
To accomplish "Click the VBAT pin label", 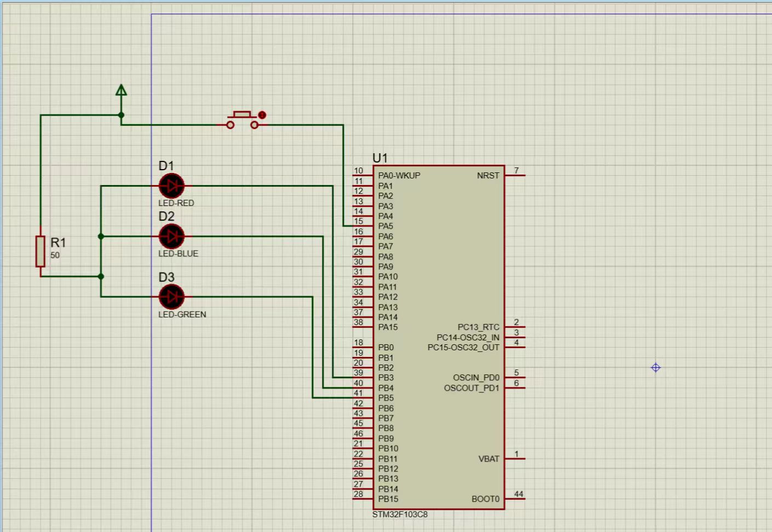I will tap(489, 459).
